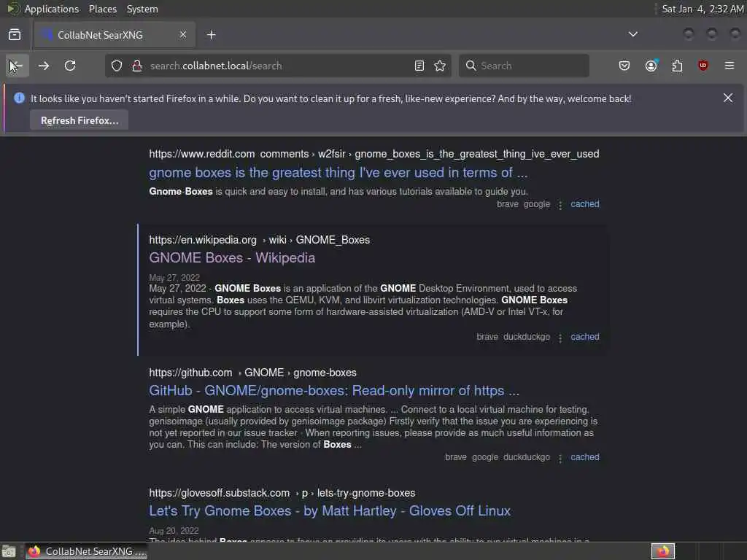Bookmark this page with the star icon
This screenshot has width=747, height=560.
(x=440, y=66)
